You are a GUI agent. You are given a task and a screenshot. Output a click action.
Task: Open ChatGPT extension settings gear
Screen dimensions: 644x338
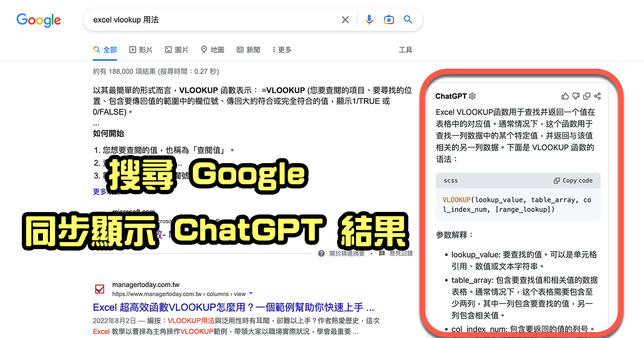(472, 96)
